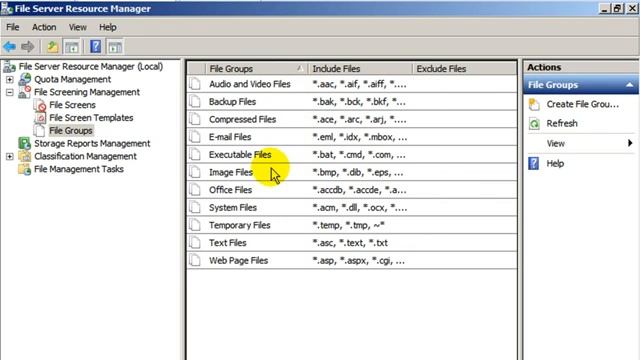Select File Screen Templates in the tree

tap(91, 118)
